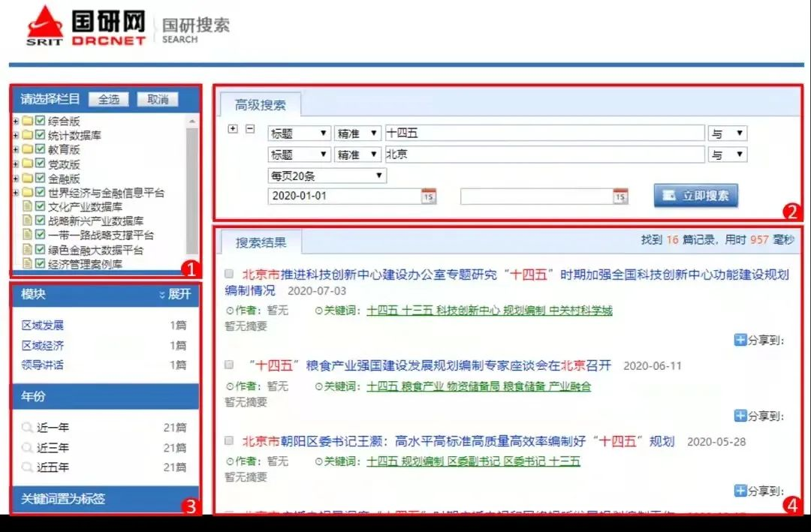Click the folder icon beside 综合版
The image size is (811, 532).
pos(28,121)
